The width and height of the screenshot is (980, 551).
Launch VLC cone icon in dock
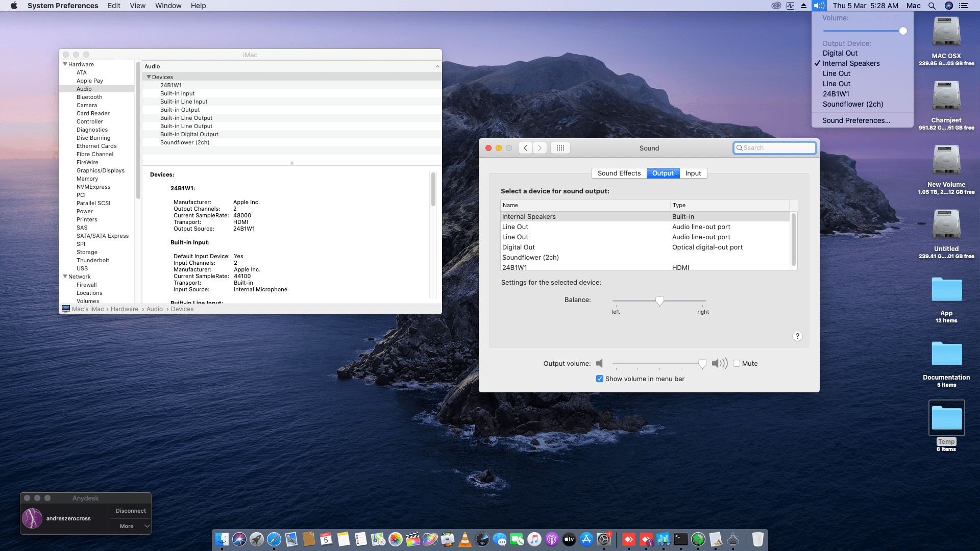tap(465, 539)
